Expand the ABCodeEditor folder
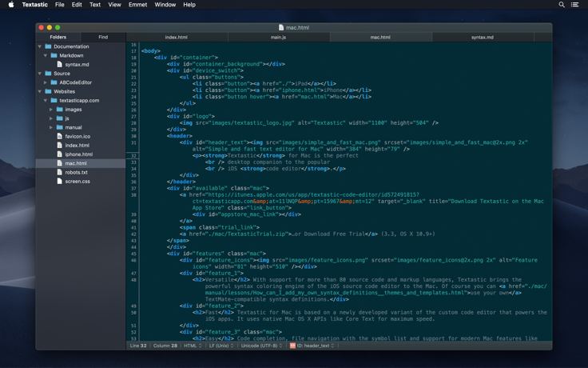This screenshot has width=588, height=368. coord(45,82)
